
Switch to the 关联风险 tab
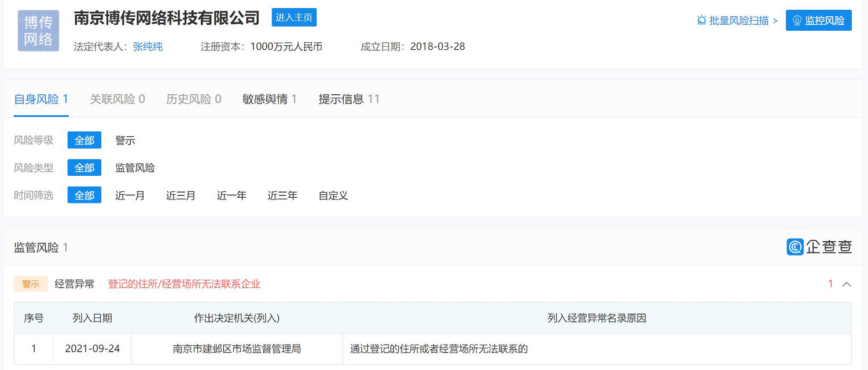coord(112,98)
